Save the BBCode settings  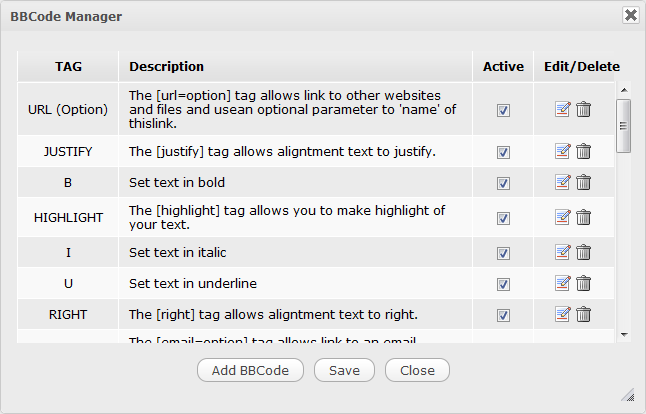tap(344, 370)
